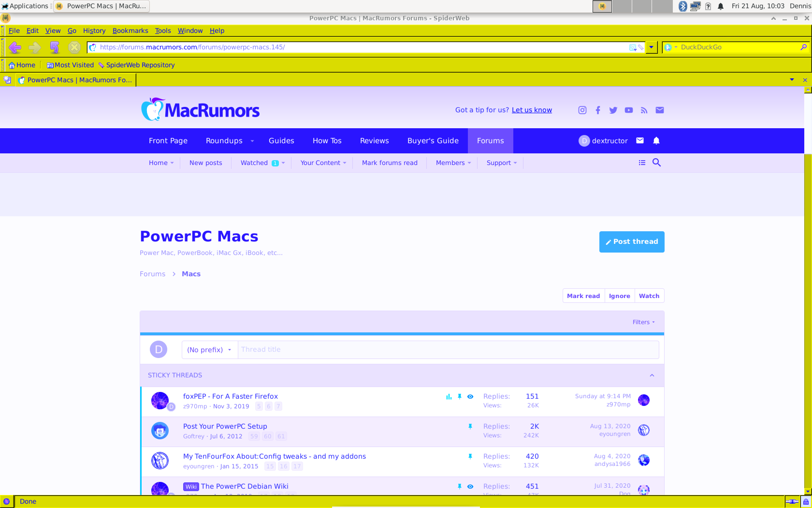Open the Your Content dropdown
This screenshot has height=508, width=812.
point(323,163)
